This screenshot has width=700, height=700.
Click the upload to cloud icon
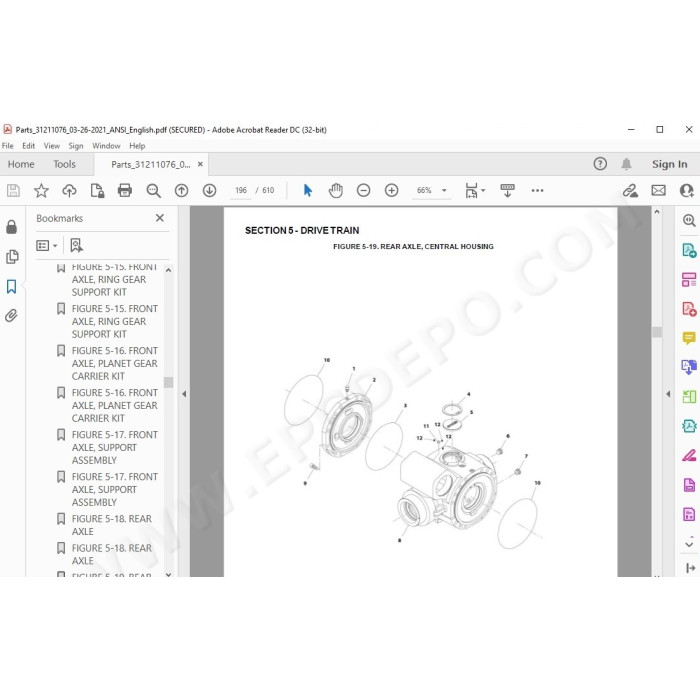click(69, 191)
